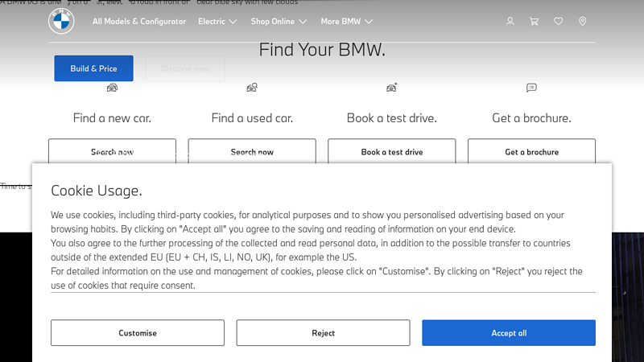Expand the More BMW dropdown menu
This screenshot has width=644, height=362.
coord(347,22)
